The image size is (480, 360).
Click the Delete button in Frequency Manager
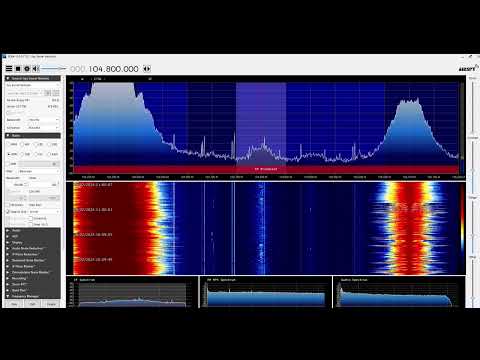(x=51, y=304)
